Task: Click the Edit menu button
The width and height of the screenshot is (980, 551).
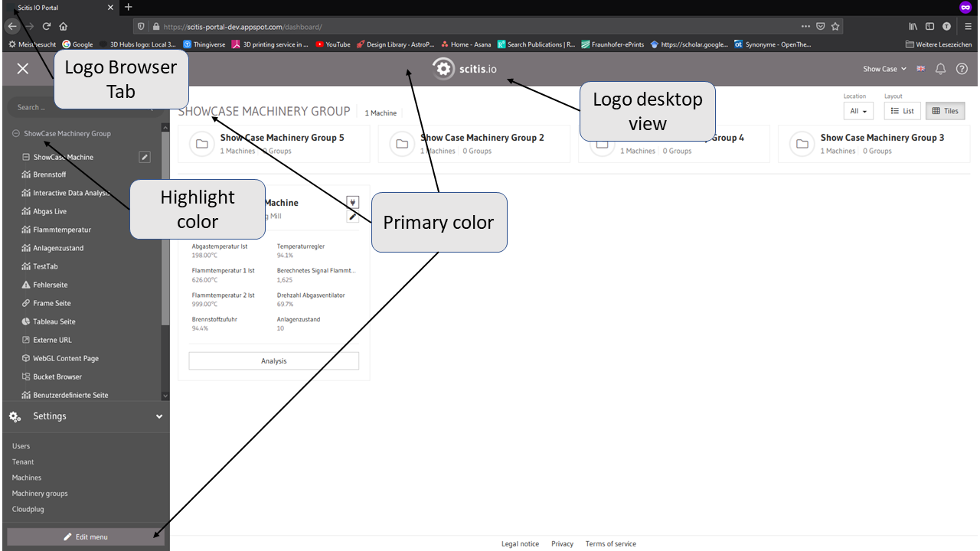Action: [86, 536]
